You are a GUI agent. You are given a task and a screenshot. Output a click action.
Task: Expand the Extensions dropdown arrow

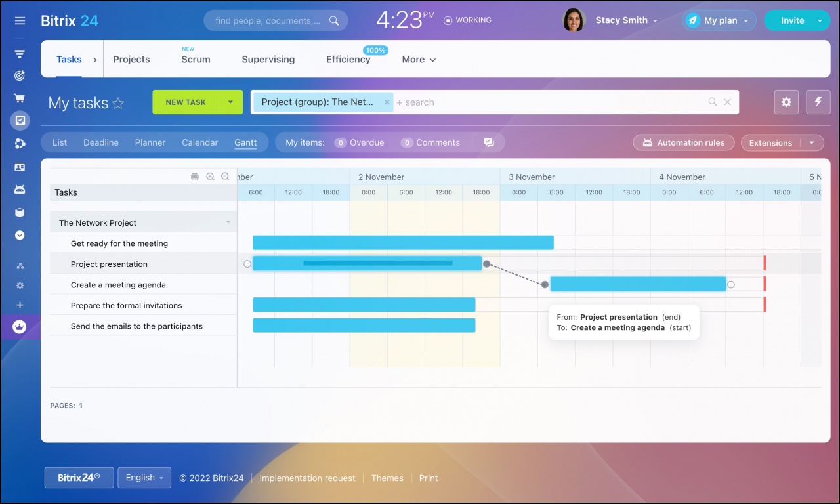point(812,142)
